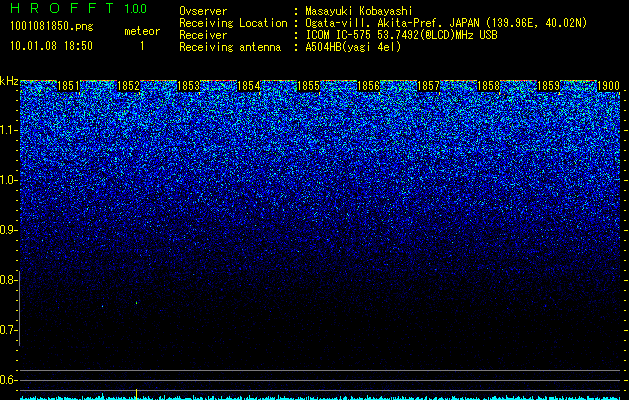Click the yellow spike in the signal level trace
The image size is (629, 400).
[136, 394]
